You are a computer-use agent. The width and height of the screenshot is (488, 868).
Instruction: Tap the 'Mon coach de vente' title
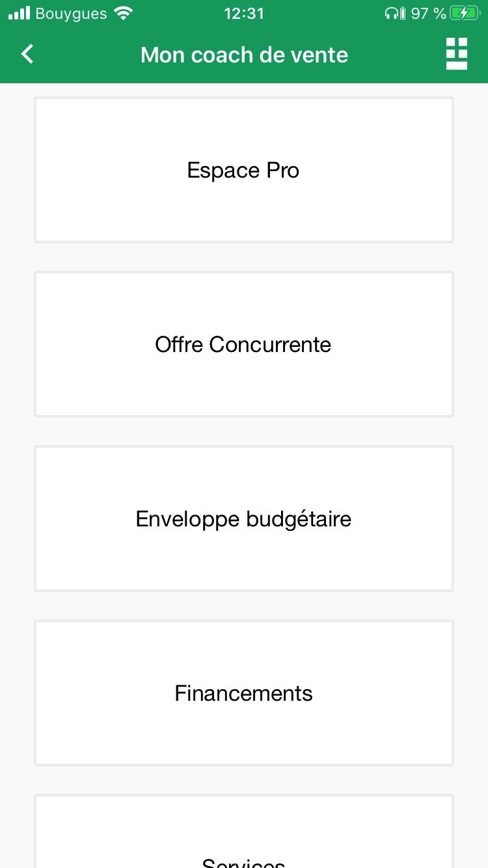point(244,55)
